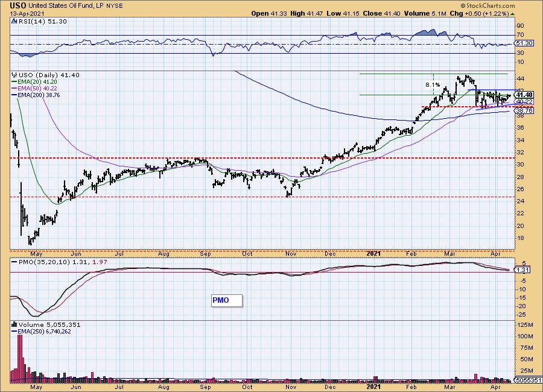
Task: Click the 38.76 price axis tag
Action: (x=524, y=110)
